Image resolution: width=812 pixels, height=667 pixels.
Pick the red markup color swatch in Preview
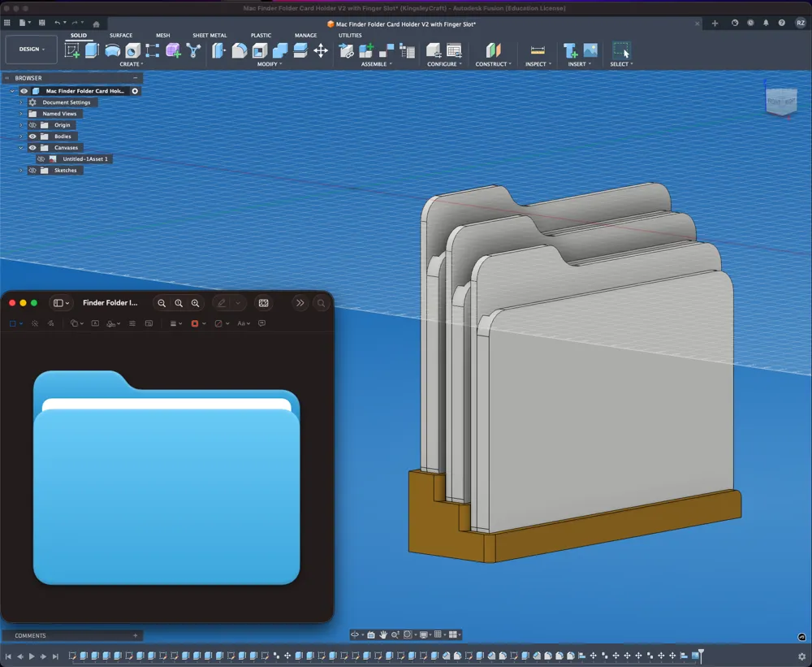click(x=195, y=323)
